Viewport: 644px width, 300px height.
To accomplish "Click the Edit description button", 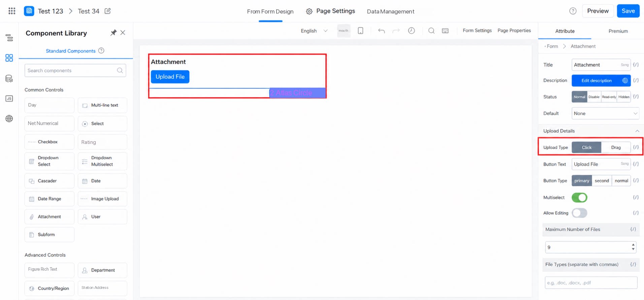I will (597, 81).
